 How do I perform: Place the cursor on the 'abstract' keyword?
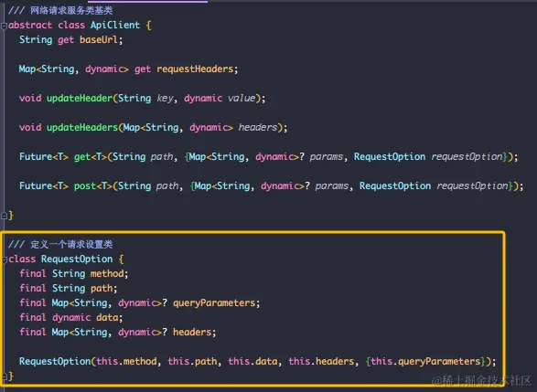(30, 25)
